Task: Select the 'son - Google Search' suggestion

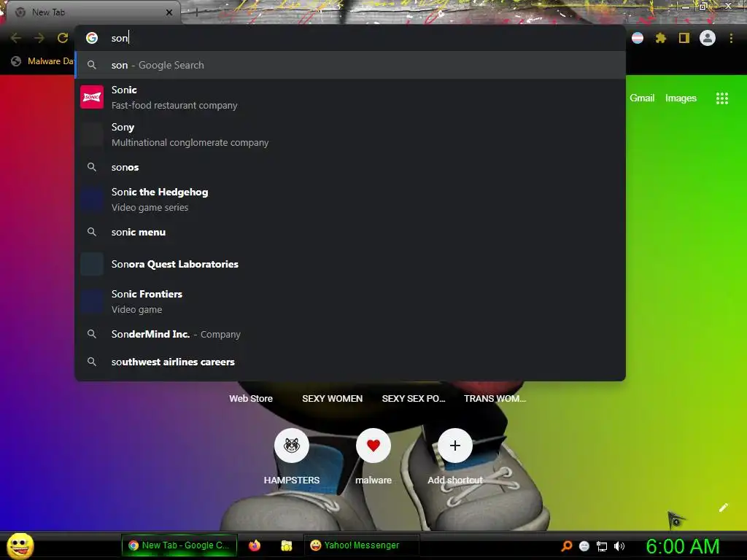Action: (350, 65)
